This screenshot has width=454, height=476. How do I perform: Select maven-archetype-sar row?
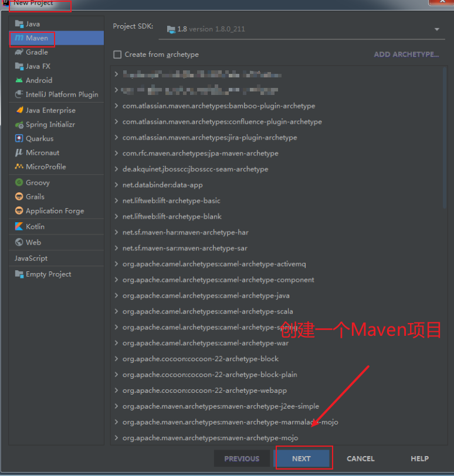[x=278, y=248]
